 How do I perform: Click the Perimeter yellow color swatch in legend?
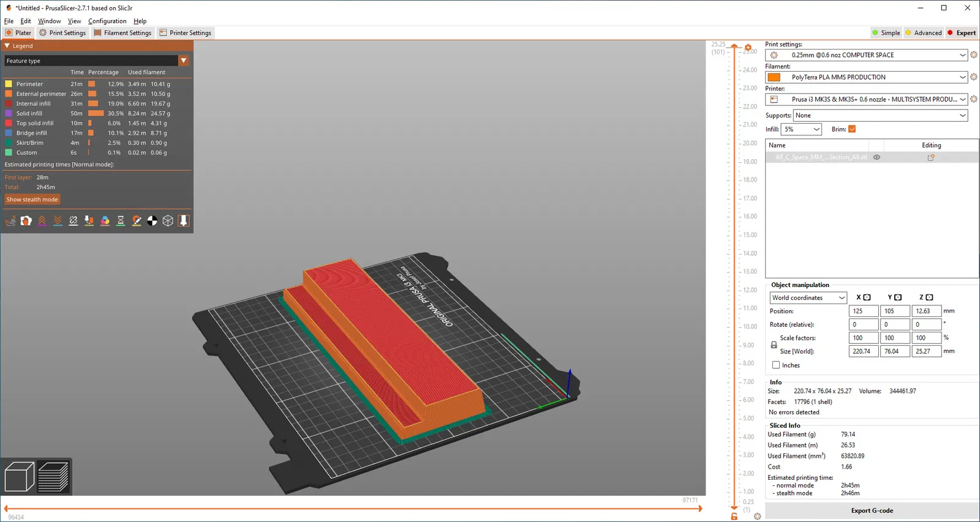click(x=9, y=84)
